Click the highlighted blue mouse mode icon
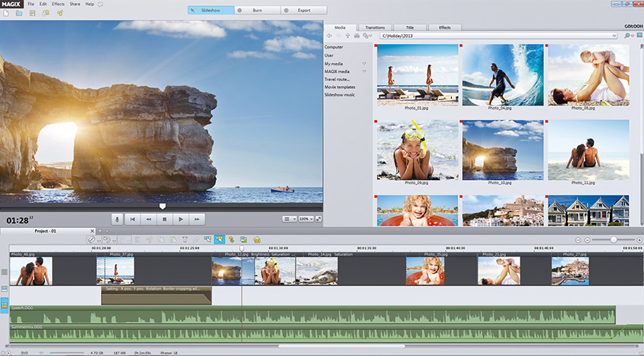The image size is (644, 356). (219, 239)
